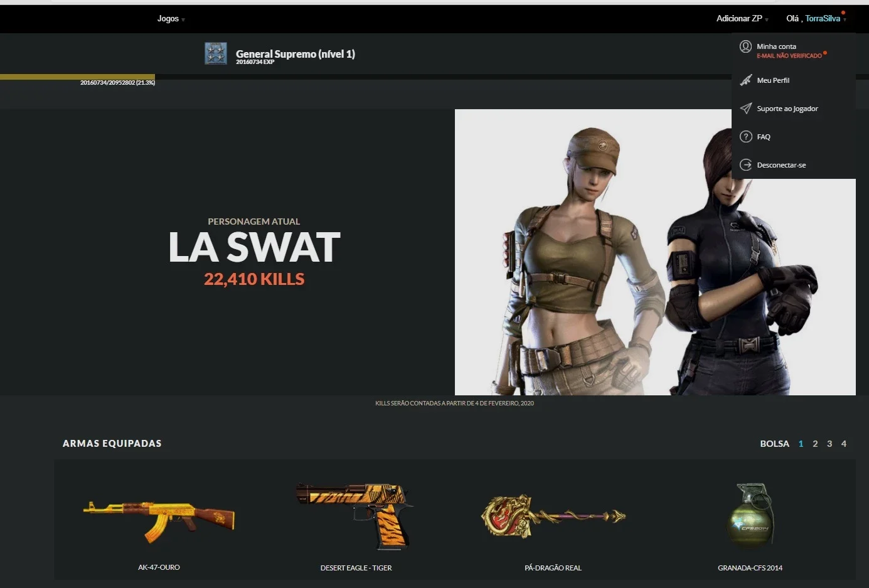Screen dimensions: 869x588
Task: Click the 20160734 EXP text under rank
Action: point(255,62)
